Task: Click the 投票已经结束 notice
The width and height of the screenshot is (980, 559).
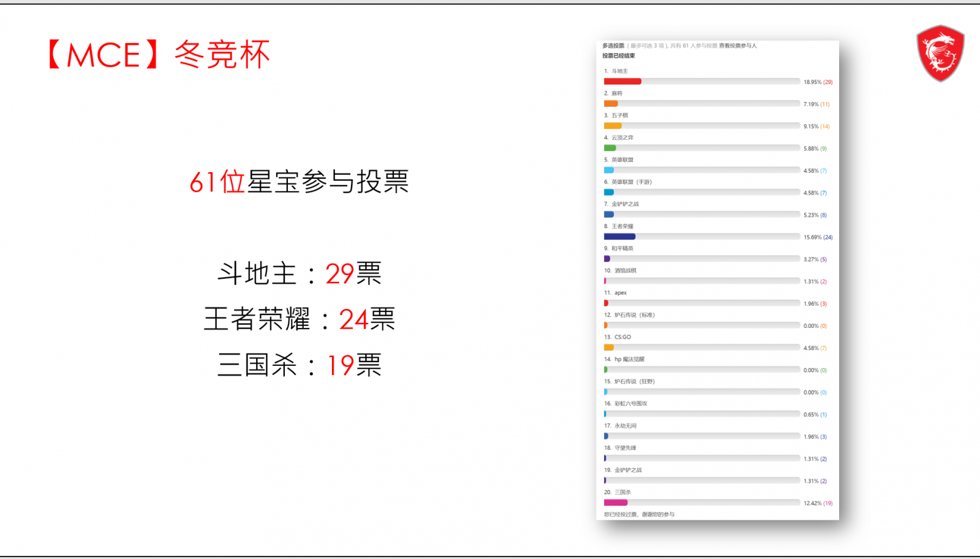Action: [x=619, y=56]
